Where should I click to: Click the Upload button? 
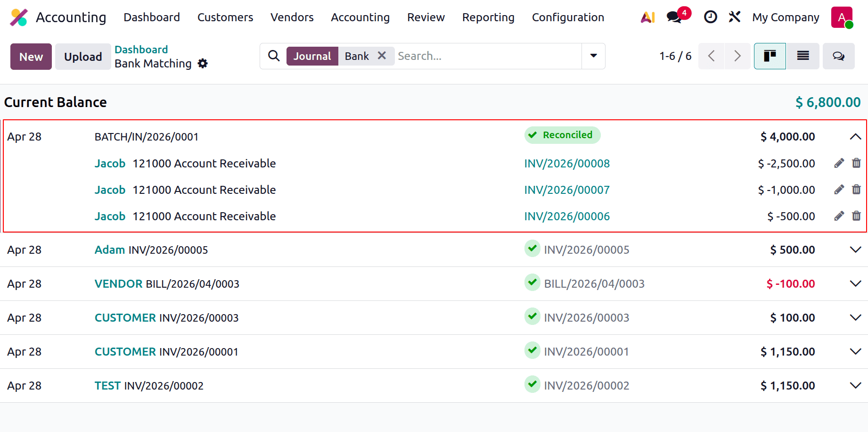tap(83, 57)
